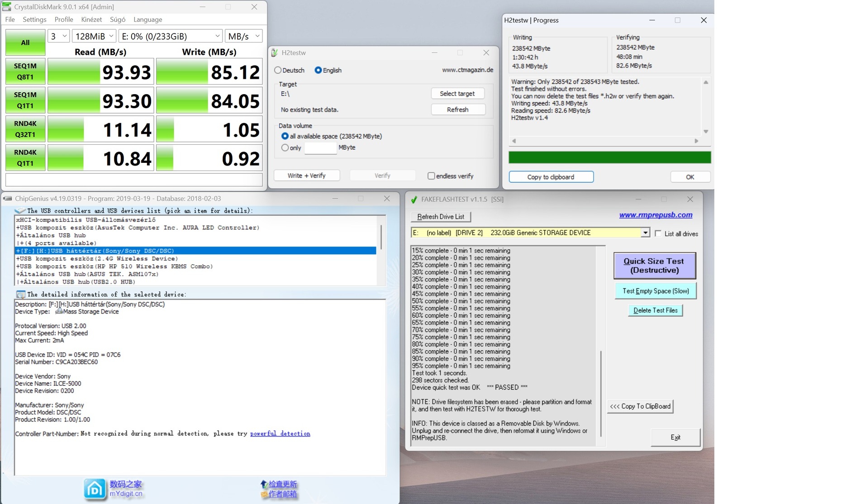Open the FAKEFLASHTEST drive list dropdown
The width and height of the screenshot is (851, 504).
(645, 233)
